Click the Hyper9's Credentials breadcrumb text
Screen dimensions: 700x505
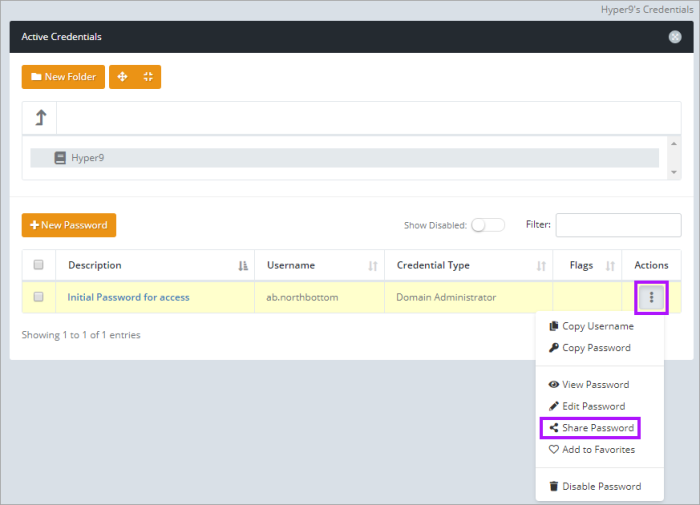pyautogui.click(x=647, y=10)
